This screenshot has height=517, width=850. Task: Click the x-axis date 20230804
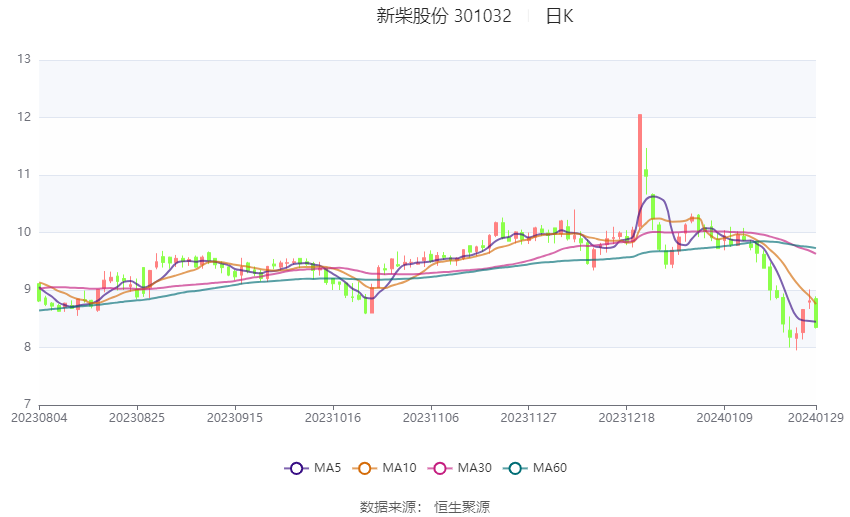tap(39, 418)
